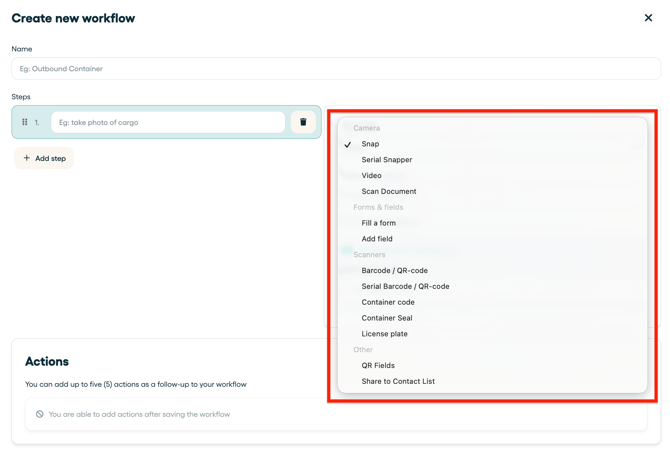Click the Forms & fields section header

tap(378, 207)
